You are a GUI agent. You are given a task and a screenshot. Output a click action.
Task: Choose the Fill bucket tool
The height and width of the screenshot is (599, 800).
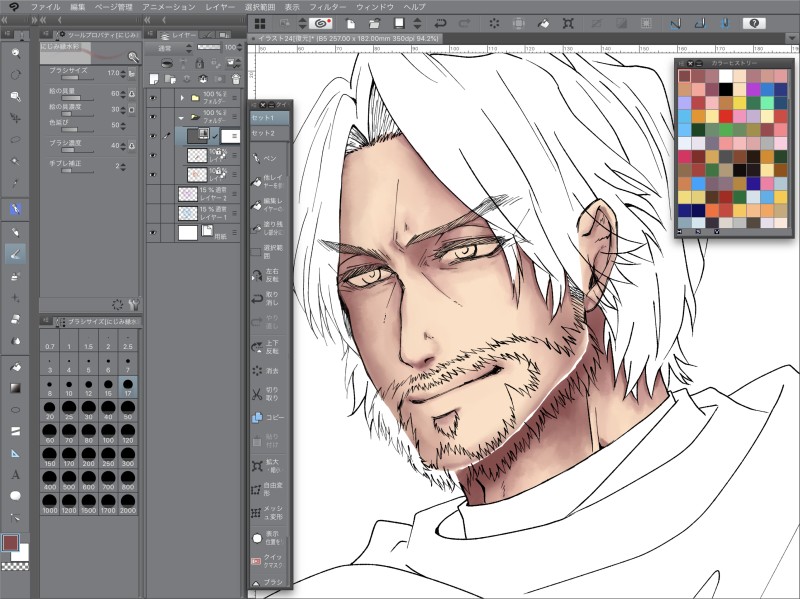[x=16, y=365]
